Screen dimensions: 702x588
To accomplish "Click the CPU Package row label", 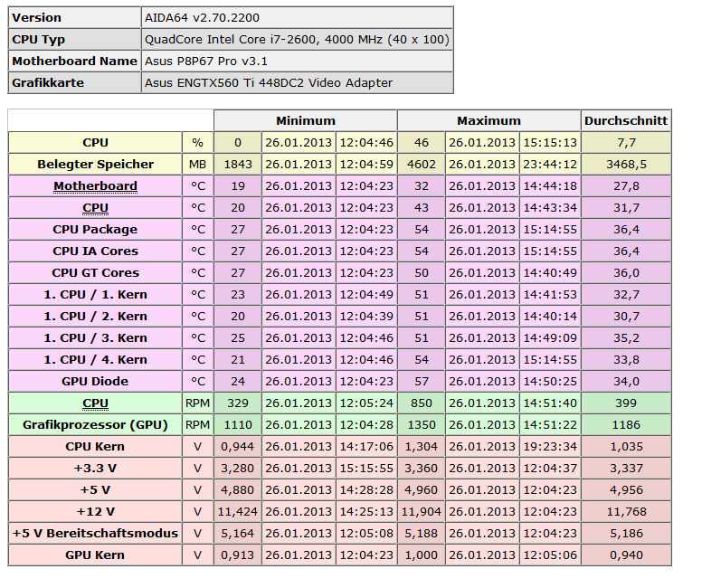I will coord(95,229).
